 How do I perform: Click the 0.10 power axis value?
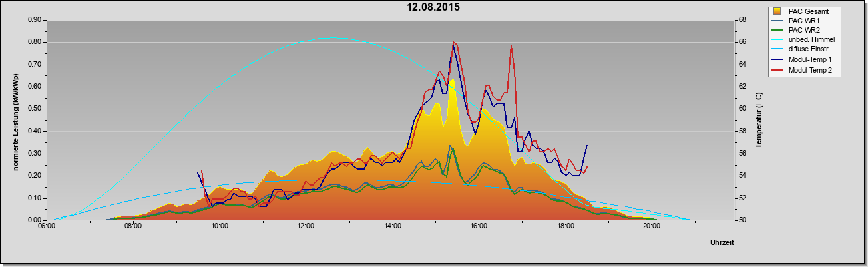(35, 198)
